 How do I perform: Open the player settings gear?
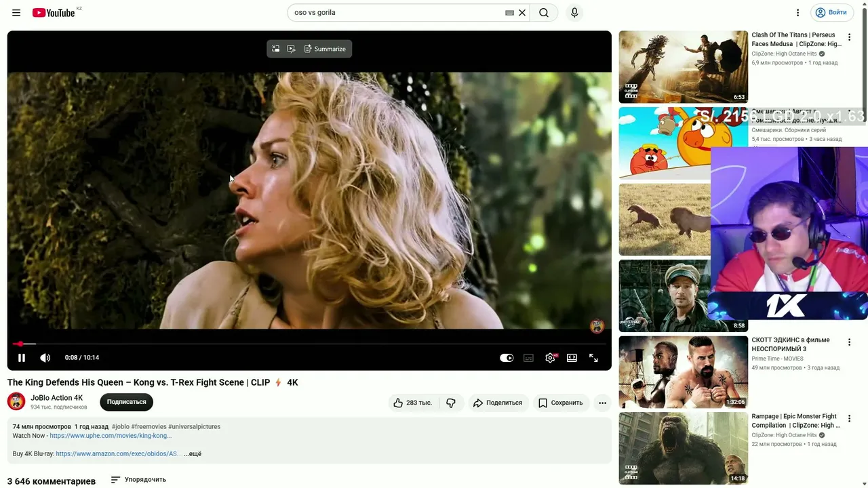point(550,358)
